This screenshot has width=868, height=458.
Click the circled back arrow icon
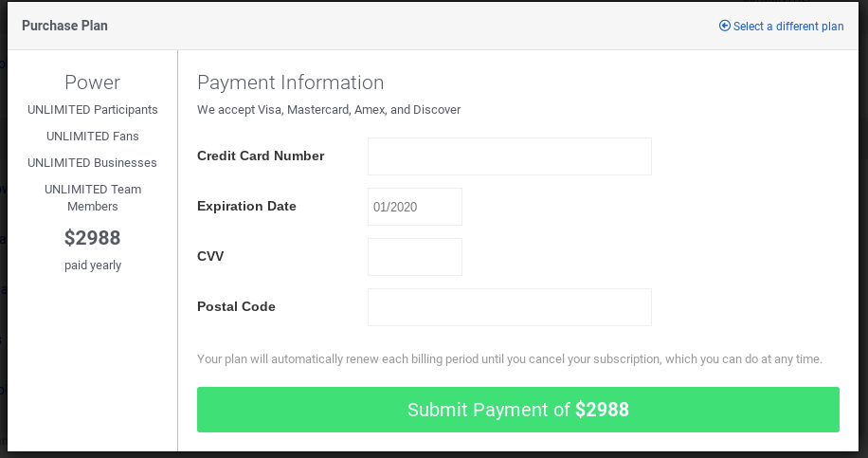[725, 27]
